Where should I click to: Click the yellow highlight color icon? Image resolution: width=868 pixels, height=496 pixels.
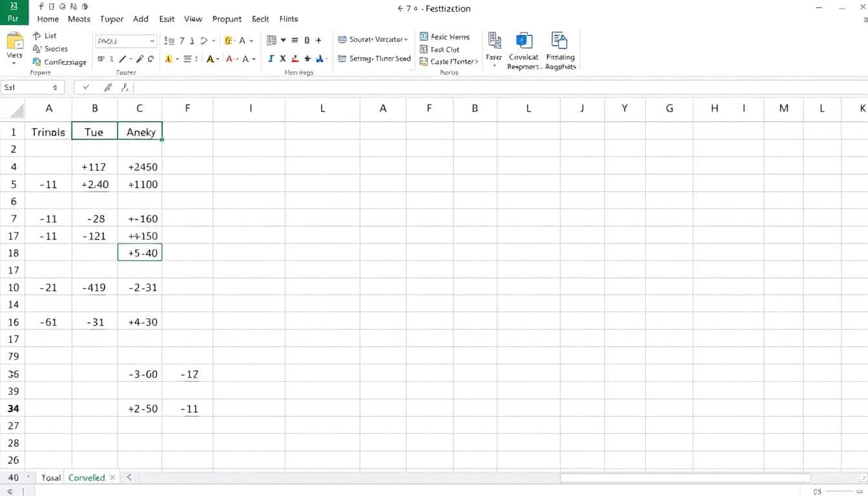(169, 58)
